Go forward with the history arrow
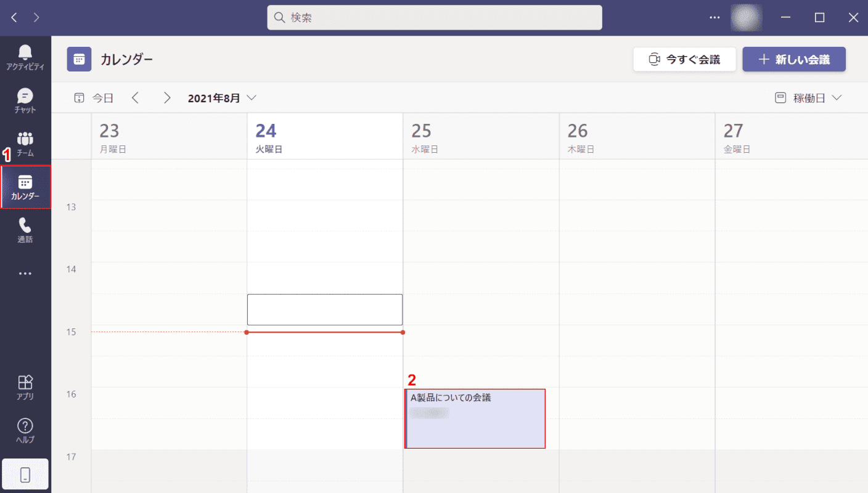 37,17
